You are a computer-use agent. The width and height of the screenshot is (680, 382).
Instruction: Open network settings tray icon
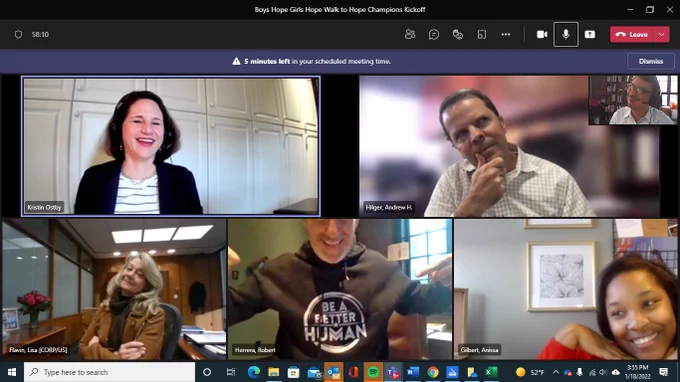[592, 372]
